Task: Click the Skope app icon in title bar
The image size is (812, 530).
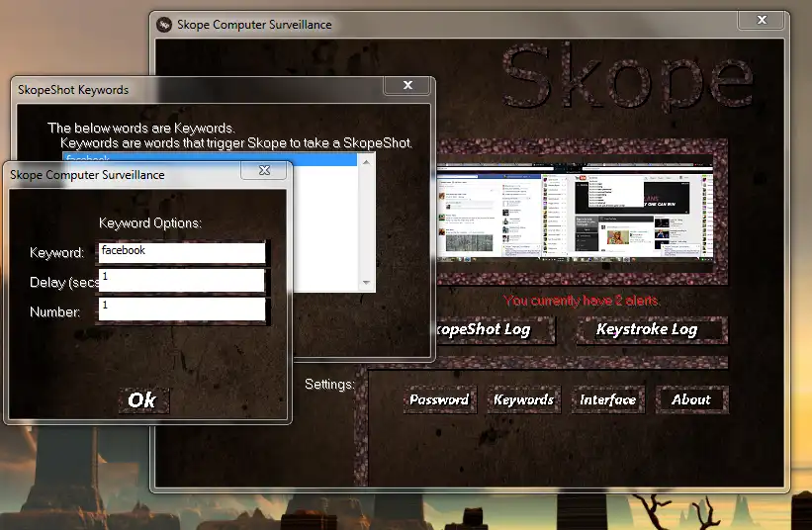Action: click(x=164, y=25)
